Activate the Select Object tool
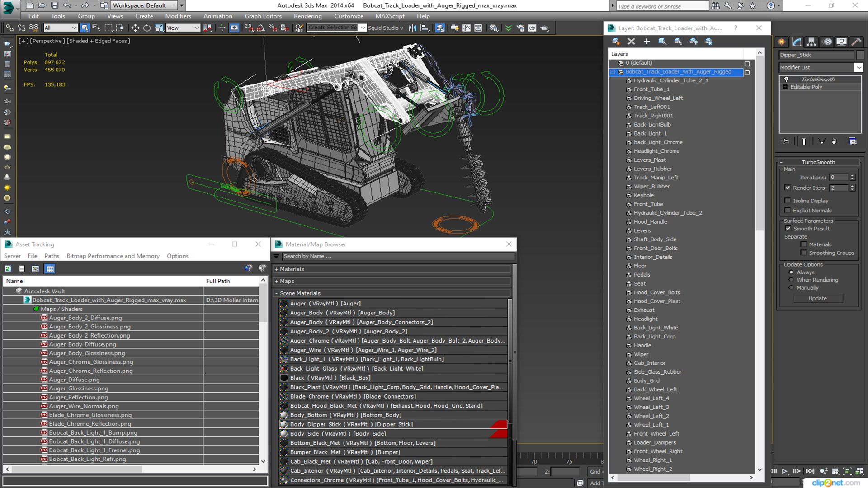This screenshot has width=868, height=488. (85, 28)
